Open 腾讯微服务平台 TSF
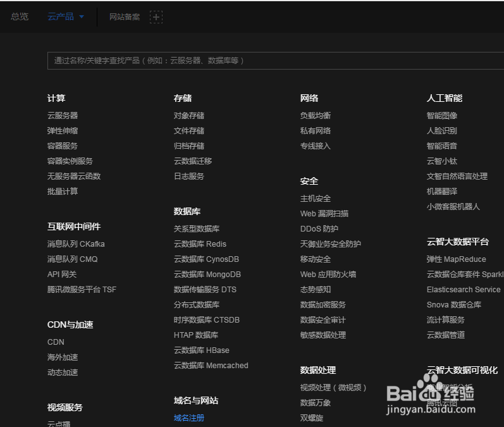Viewport: 504px width, 427px height. (82, 289)
